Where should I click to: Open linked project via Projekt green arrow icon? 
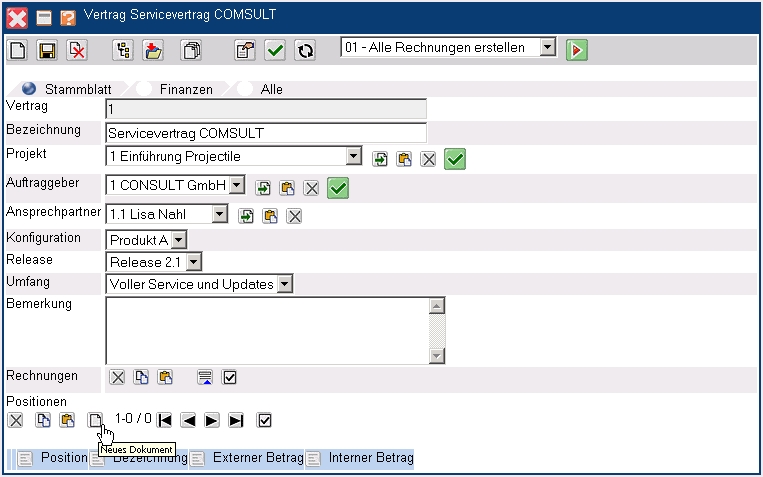click(x=380, y=159)
